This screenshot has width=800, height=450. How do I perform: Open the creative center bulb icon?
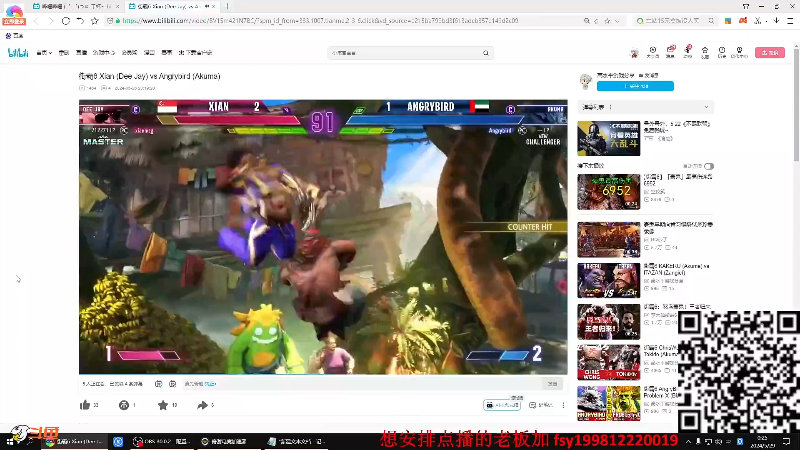point(739,52)
